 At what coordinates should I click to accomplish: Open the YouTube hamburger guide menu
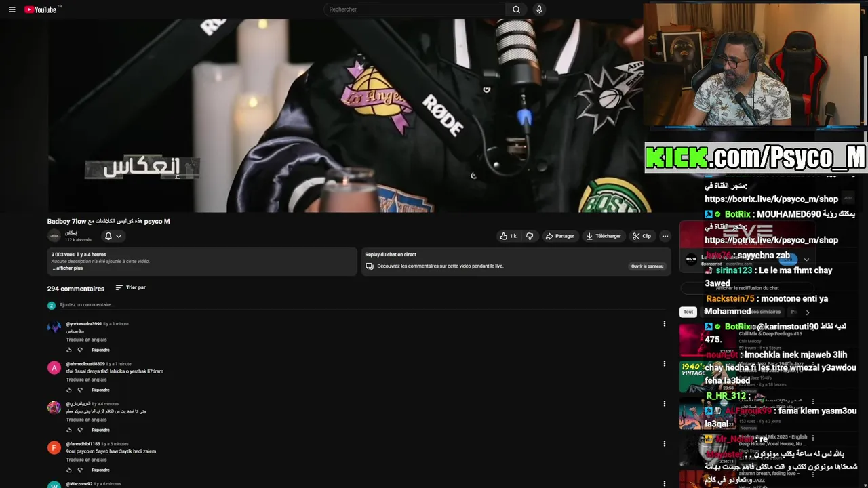12,9
